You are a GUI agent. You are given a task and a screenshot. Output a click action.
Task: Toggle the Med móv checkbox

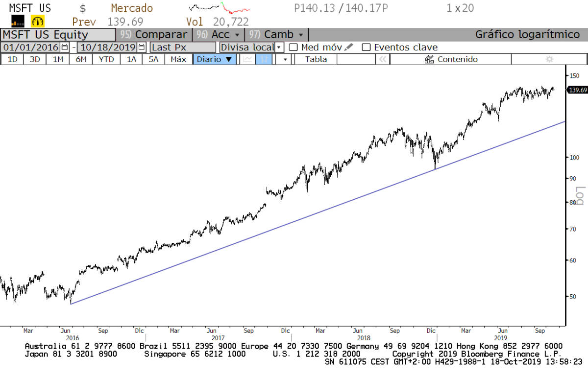(x=294, y=47)
